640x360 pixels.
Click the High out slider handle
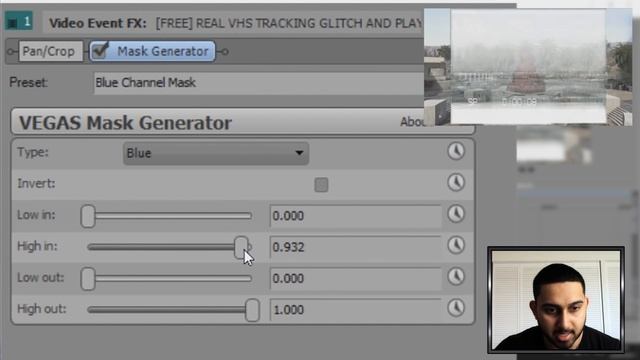pos(252,310)
